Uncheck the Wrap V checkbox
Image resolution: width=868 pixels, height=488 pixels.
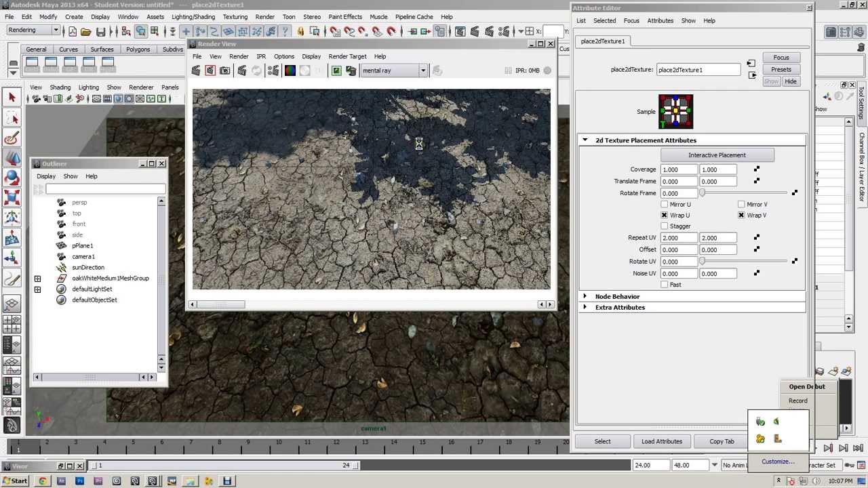pyautogui.click(x=741, y=215)
